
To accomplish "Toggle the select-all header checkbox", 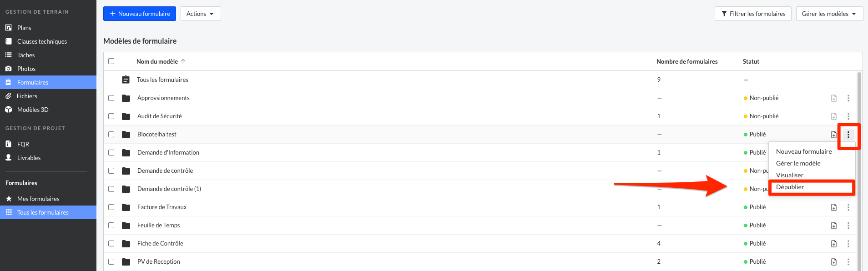I will click(111, 61).
